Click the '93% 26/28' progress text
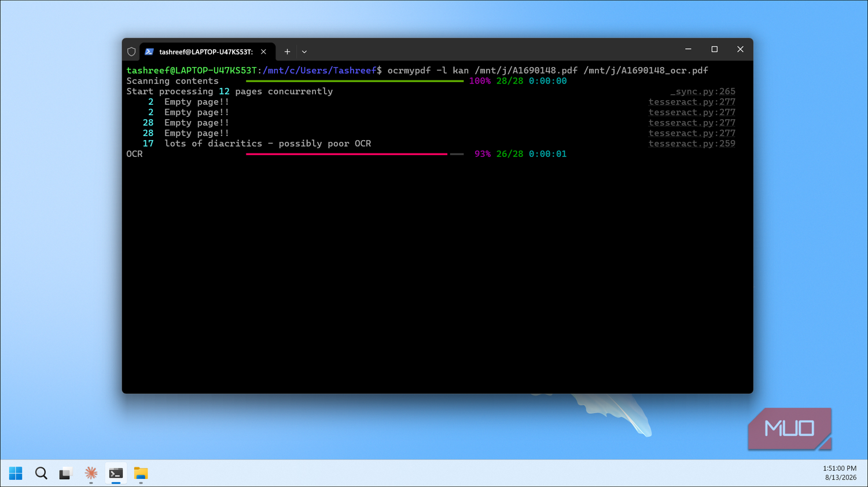Screen dimensions: 868x487 pyautogui.click(x=499, y=154)
